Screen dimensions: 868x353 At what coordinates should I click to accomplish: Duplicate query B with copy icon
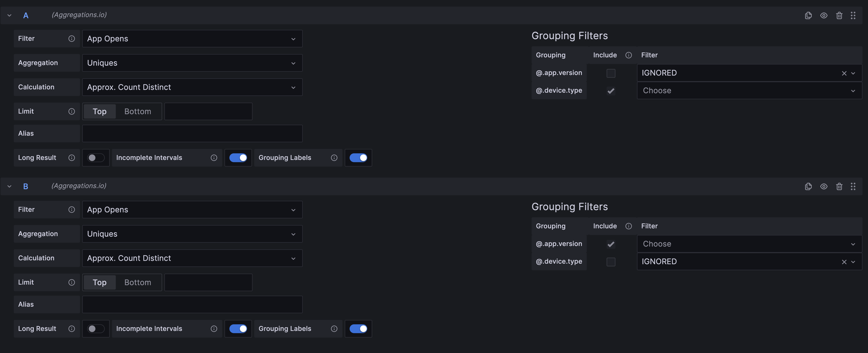click(x=808, y=186)
